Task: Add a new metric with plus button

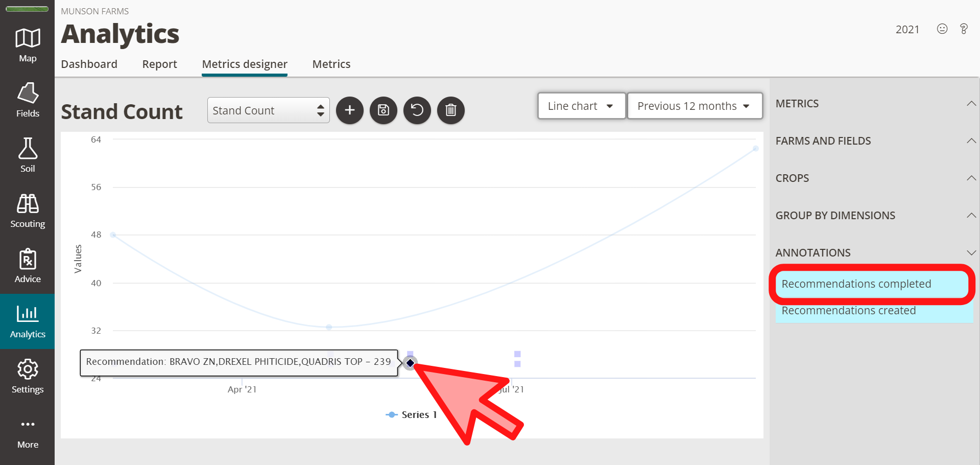Action: click(x=350, y=110)
